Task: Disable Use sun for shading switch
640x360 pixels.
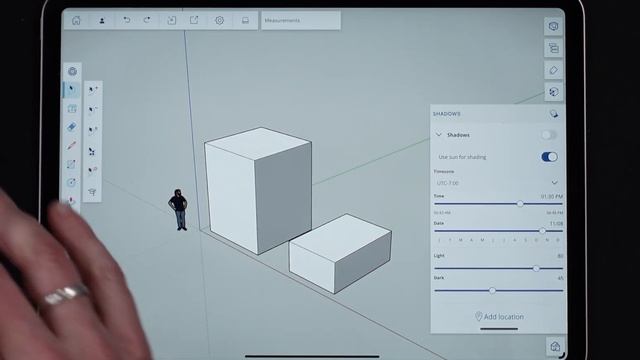Action: [x=549, y=157]
